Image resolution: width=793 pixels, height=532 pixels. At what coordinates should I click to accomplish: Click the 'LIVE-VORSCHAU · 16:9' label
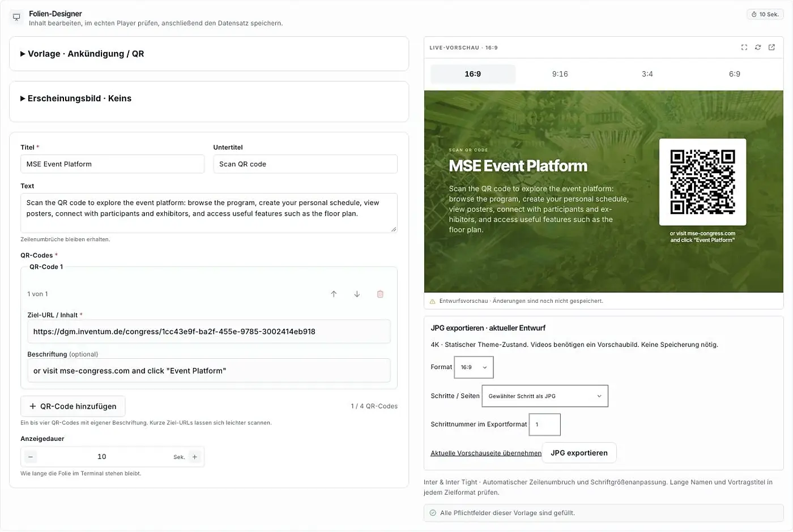(463, 48)
